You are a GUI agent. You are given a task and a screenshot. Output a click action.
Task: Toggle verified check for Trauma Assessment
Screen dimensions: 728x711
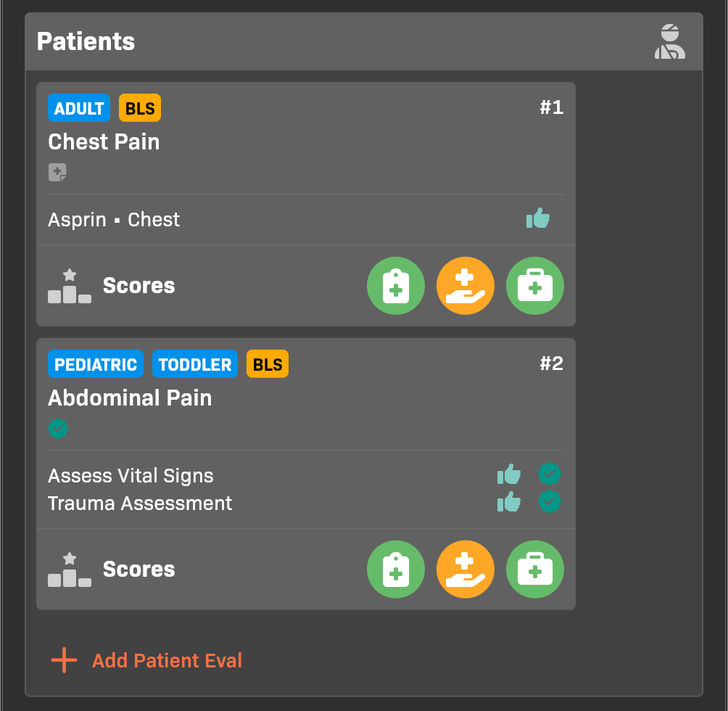(550, 501)
